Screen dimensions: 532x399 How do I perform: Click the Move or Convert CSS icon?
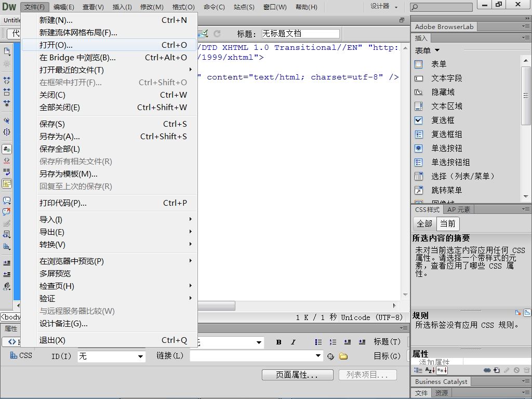click(x=7, y=246)
